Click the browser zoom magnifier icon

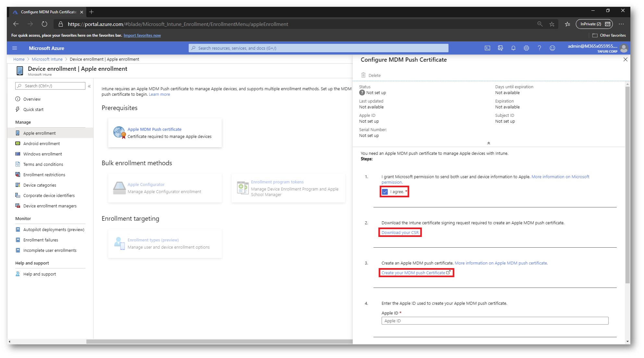[x=540, y=24]
